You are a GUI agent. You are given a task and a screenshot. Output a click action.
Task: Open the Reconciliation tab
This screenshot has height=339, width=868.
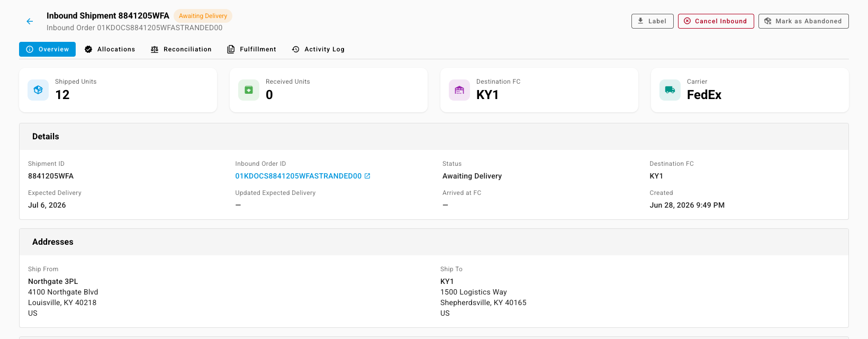(x=181, y=49)
